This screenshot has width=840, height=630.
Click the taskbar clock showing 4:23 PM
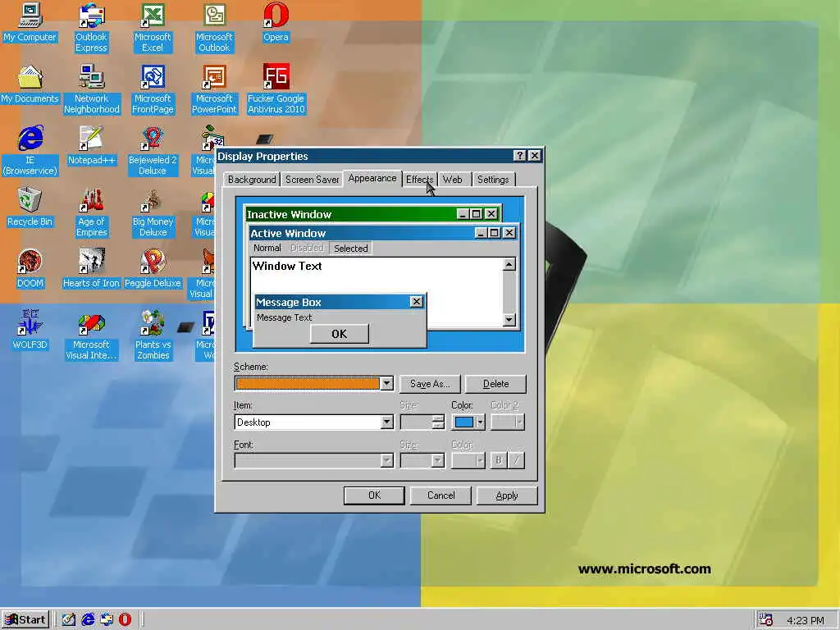pyautogui.click(x=806, y=620)
